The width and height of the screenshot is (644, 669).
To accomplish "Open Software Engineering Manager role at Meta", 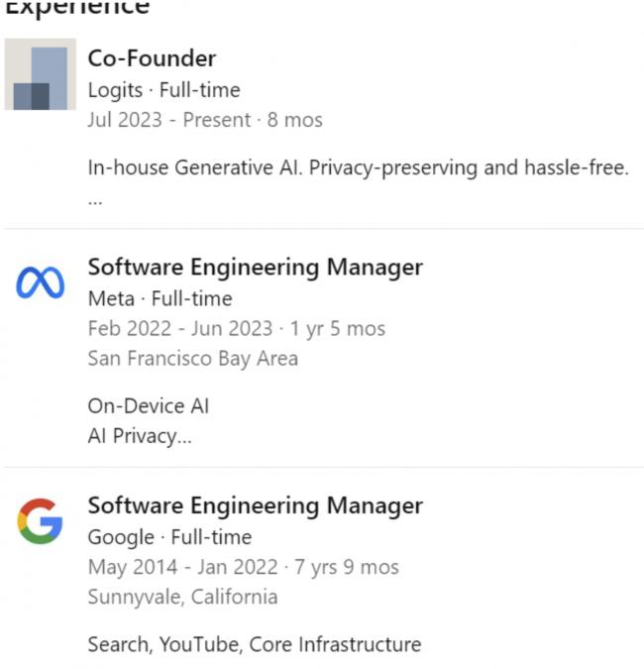I will click(255, 268).
